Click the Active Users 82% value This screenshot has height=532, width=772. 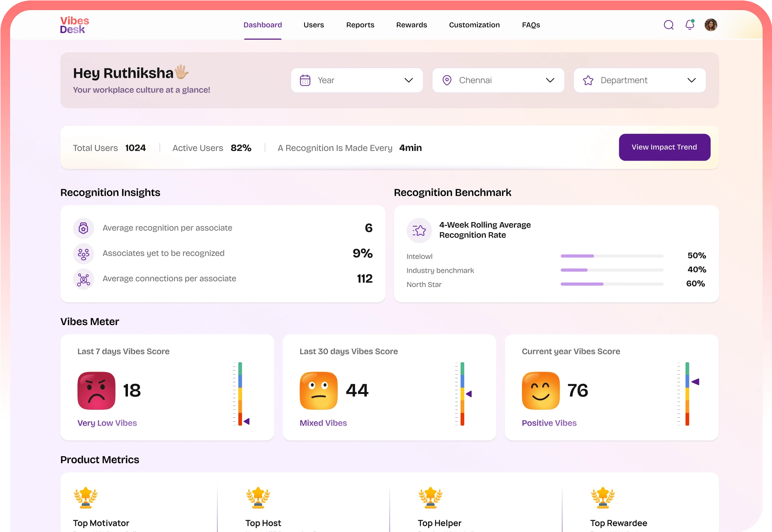241,148
